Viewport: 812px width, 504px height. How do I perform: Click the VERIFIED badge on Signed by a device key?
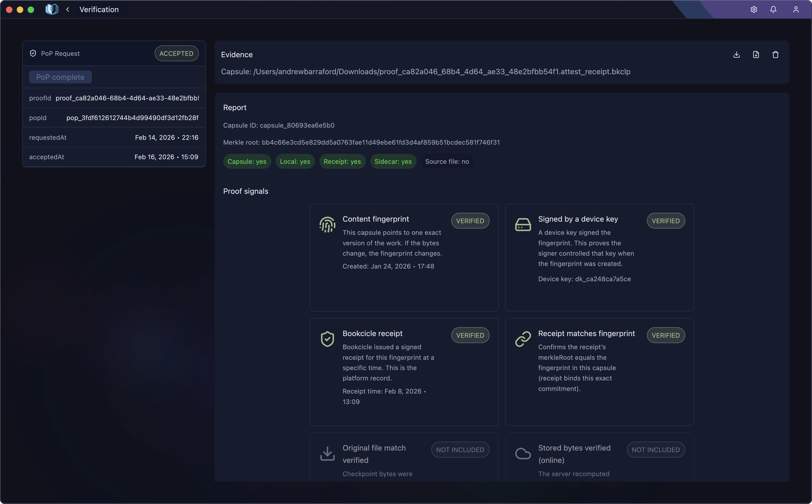coord(666,221)
